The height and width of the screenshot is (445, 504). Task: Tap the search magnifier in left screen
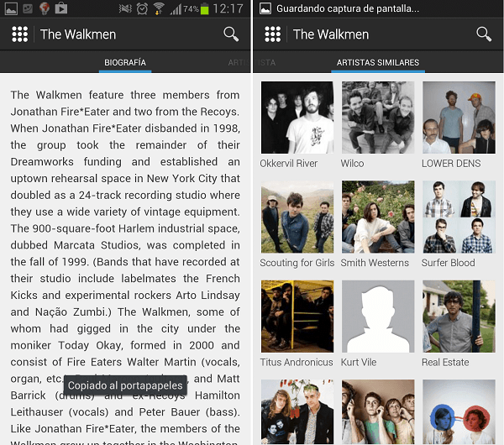(x=231, y=34)
